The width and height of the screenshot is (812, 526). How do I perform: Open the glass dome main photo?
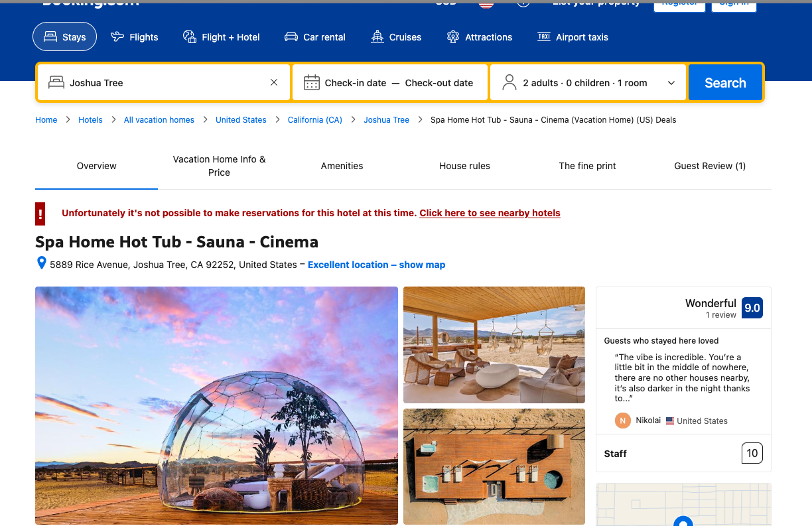pos(216,405)
